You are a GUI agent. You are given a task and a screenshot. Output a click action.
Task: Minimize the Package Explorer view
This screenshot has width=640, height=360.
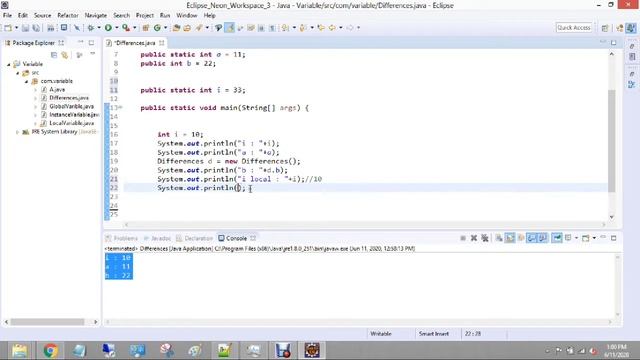click(x=80, y=42)
